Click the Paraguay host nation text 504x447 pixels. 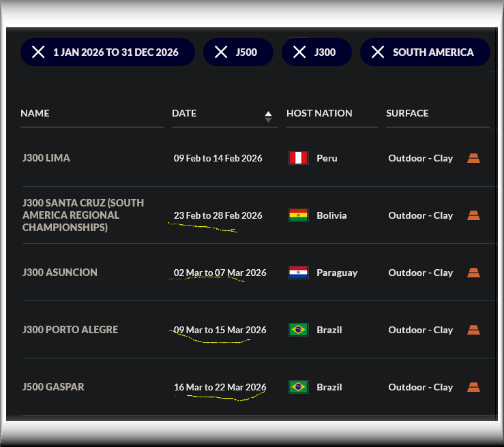tap(337, 273)
